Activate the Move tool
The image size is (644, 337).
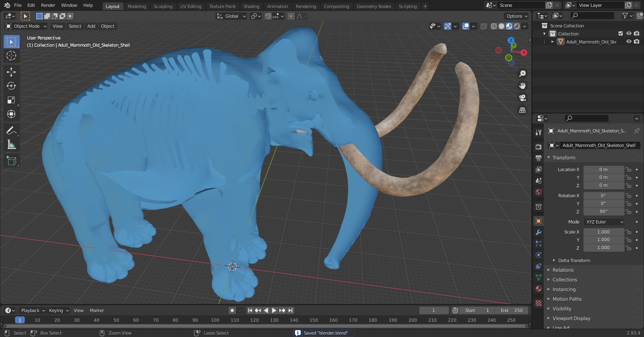coord(11,72)
